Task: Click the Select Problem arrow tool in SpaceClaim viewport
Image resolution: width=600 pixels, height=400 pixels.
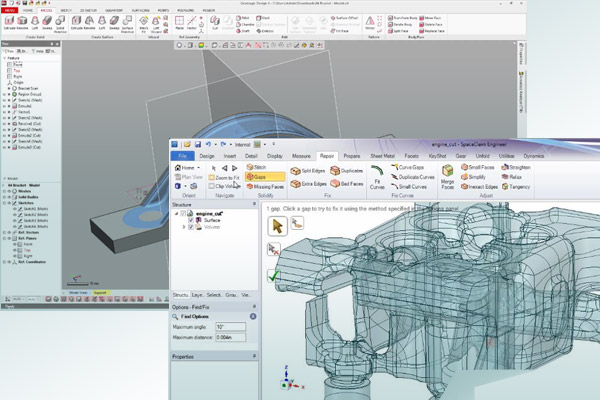Action: point(277,226)
